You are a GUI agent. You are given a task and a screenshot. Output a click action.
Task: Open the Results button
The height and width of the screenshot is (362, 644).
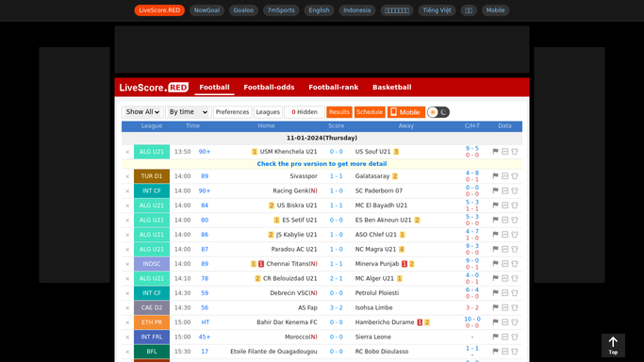[x=339, y=112]
